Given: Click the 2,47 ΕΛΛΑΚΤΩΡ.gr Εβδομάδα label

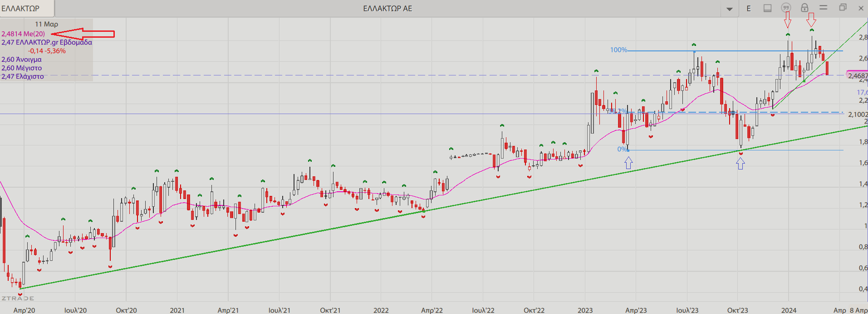Looking at the screenshot, I should point(47,42).
